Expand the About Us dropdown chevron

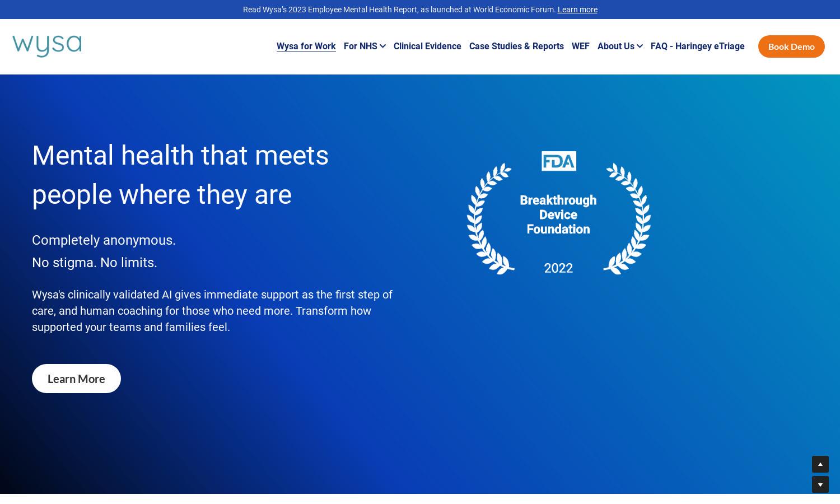pos(640,46)
